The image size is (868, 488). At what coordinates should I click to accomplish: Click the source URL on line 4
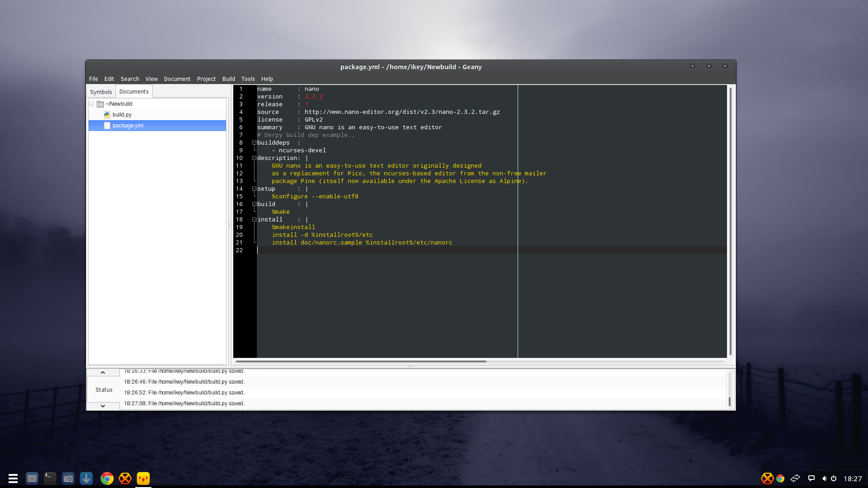coord(402,112)
